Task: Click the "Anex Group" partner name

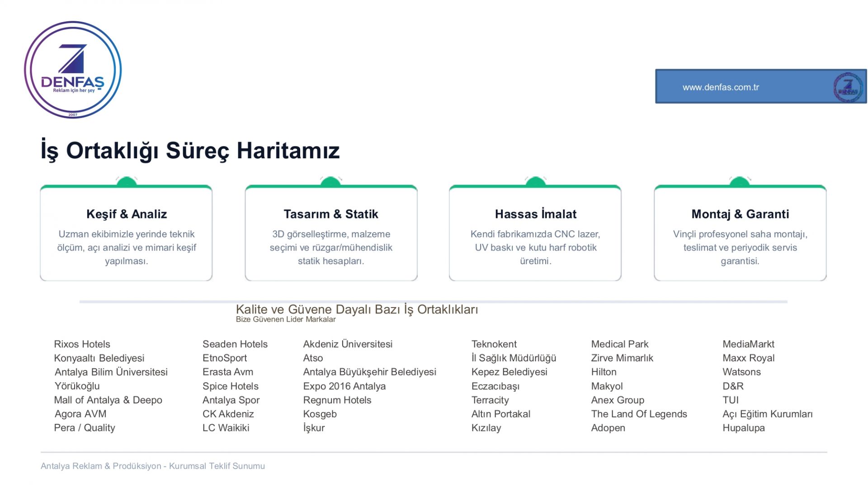Action: tap(618, 400)
